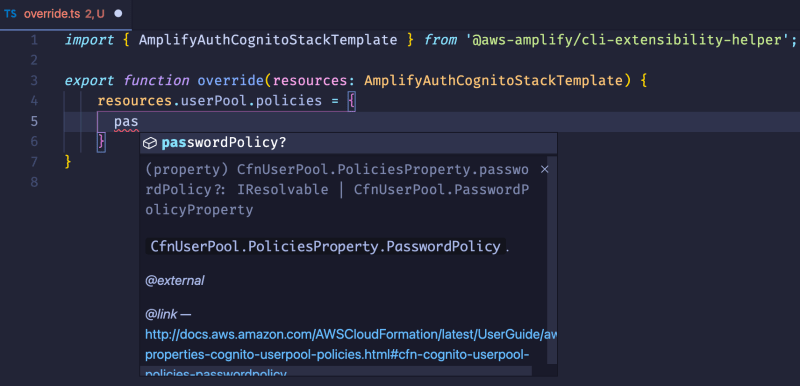Click line number 8 in the gutter
This screenshot has width=800, height=386.
(34, 182)
